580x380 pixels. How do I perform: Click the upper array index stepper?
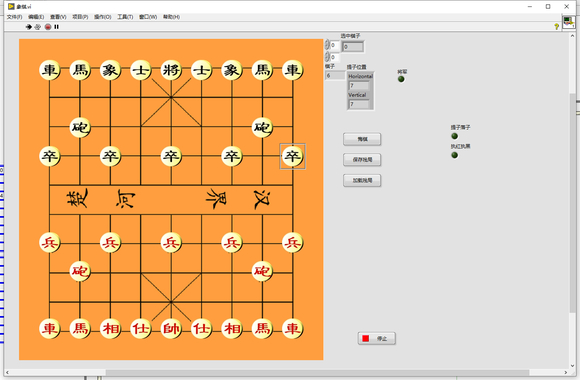point(327,45)
